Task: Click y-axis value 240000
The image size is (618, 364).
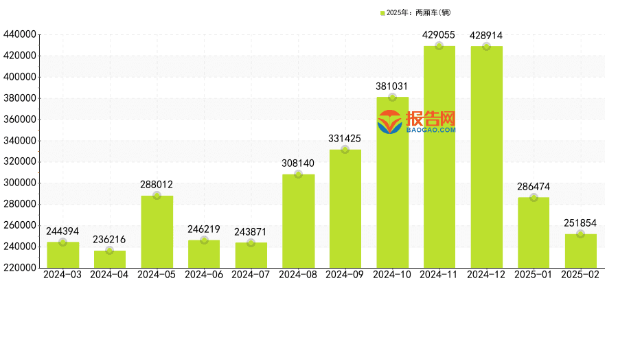Action: [20, 247]
